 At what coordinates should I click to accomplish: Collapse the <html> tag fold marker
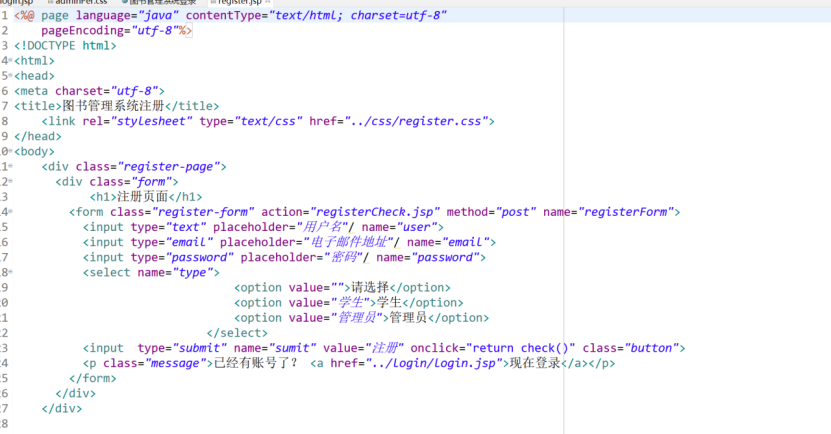pos(11,60)
